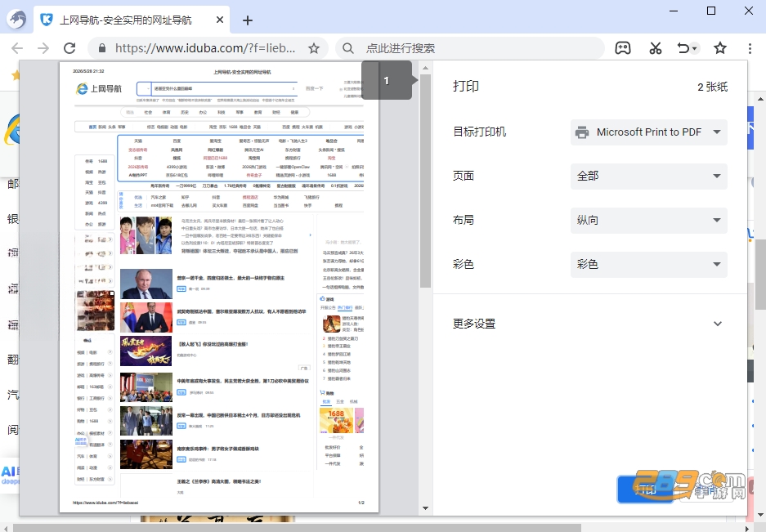The width and height of the screenshot is (766, 532).
Task: Click the blue 打印 button
Action: pyautogui.click(x=646, y=490)
